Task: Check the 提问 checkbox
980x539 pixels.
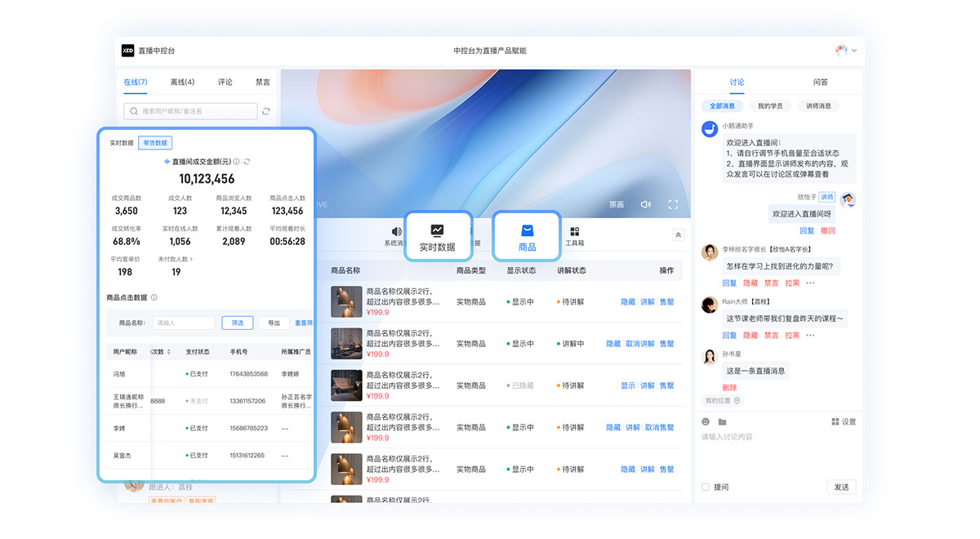Action: click(x=706, y=487)
